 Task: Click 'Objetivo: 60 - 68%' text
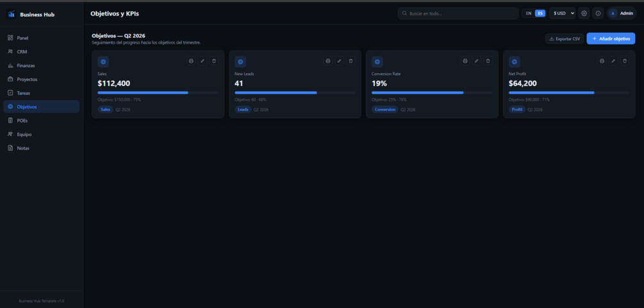251,100
